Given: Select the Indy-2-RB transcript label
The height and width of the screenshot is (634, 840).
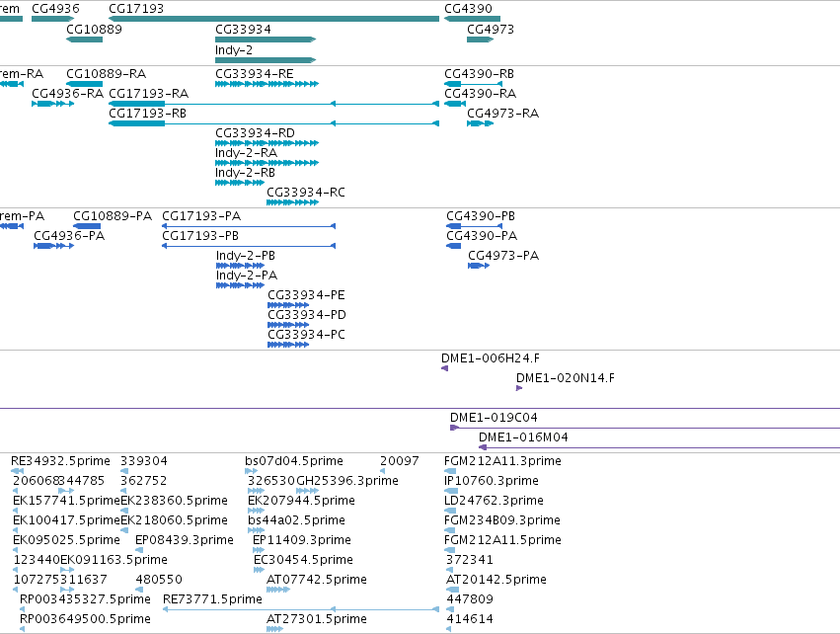Looking at the screenshot, I should (246, 173).
